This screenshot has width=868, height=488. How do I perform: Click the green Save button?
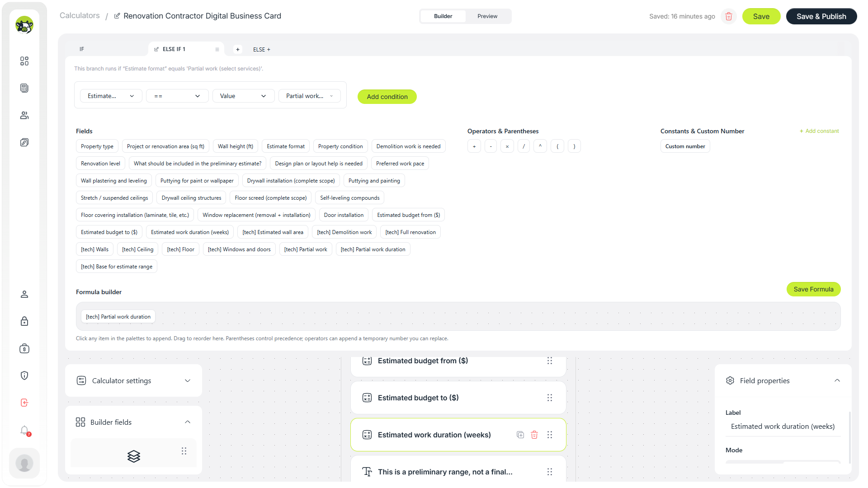point(761,16)
